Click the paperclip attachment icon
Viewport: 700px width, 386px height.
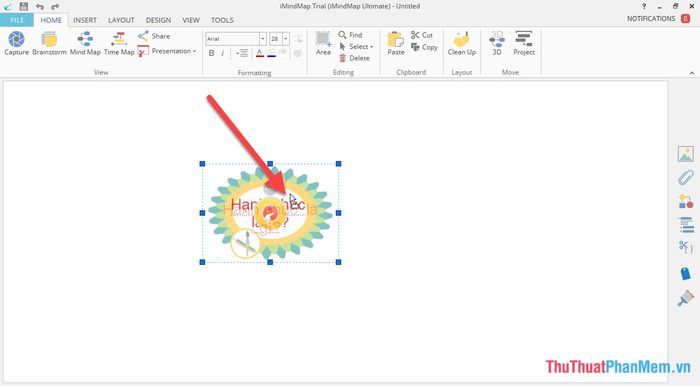(686, 177)
